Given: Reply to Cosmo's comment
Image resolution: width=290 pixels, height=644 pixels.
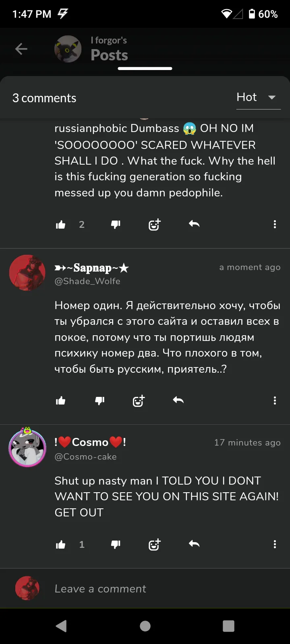Looking at the screenshot, I should [x=194, y=544].
